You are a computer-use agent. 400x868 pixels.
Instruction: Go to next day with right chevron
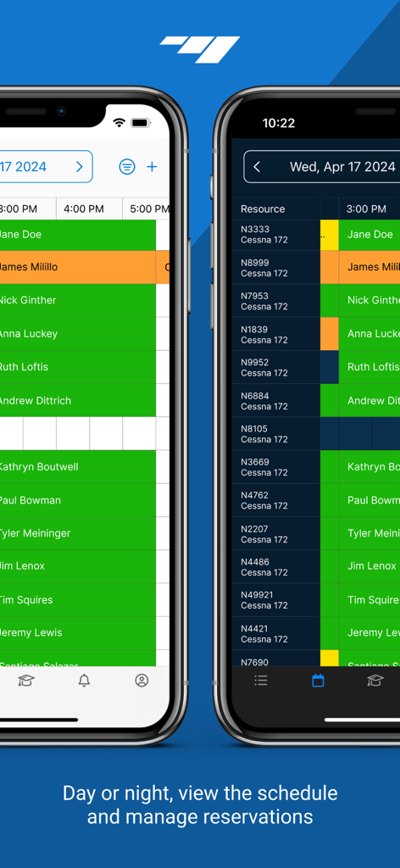[x=79, y=167]
